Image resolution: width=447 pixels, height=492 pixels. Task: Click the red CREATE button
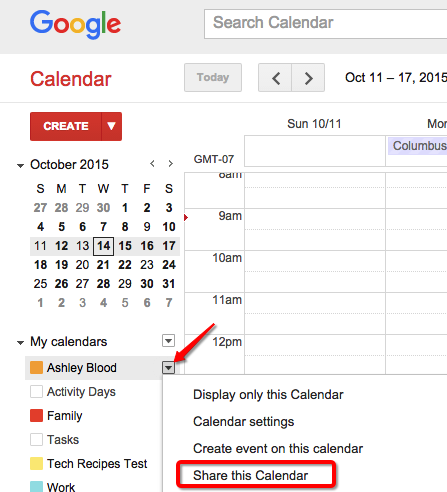click(x=66, y=126)
